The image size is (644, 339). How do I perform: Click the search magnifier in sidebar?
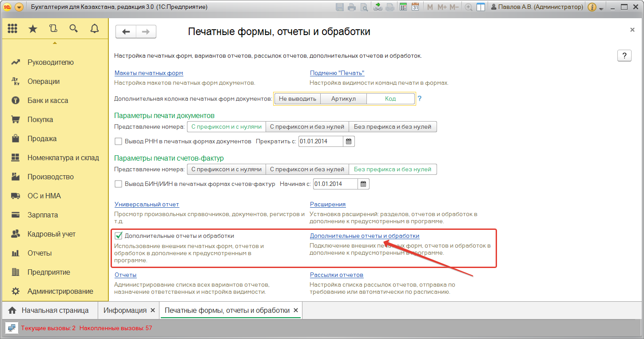pyautogui.click(x=74, y=29)
